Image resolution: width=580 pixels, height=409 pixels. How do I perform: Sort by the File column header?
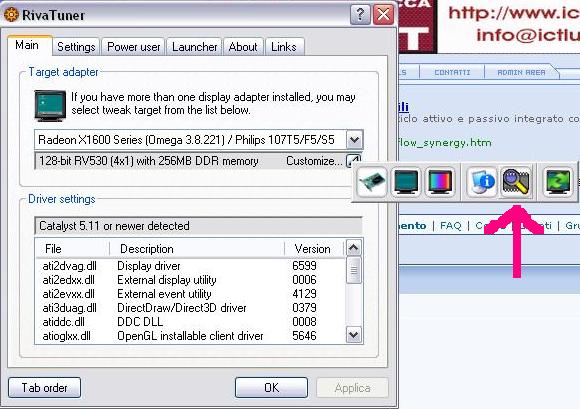click(73, 249)
